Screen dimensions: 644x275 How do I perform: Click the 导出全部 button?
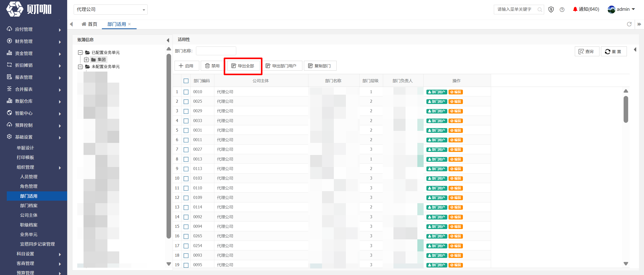pos(243,66)
